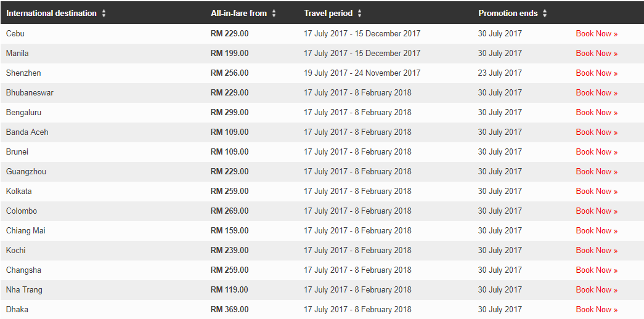Click the International destination column header
Viewport: 644px width, 319px height.
(x=51, y=13)
